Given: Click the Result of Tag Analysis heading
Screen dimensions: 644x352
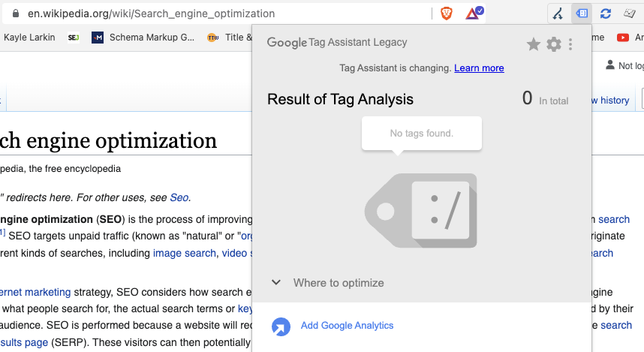Looking at the screenshot, I should [x=340, y=99].
